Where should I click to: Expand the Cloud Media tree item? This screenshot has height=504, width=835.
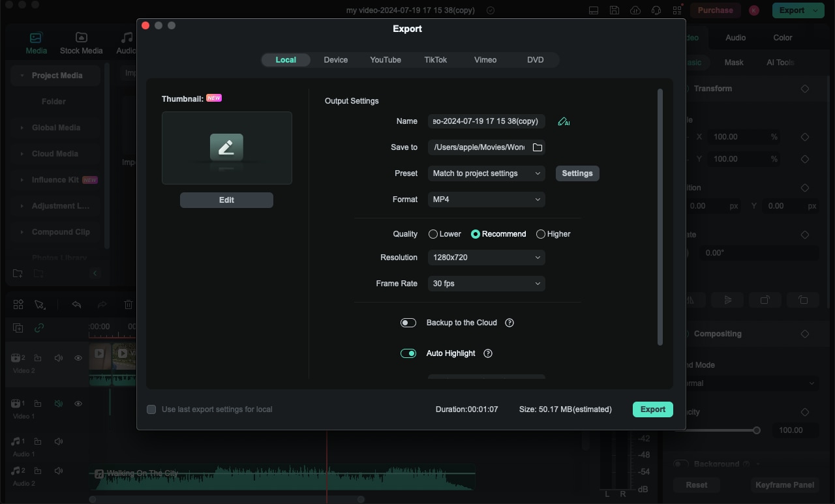(x=22, y=154)
